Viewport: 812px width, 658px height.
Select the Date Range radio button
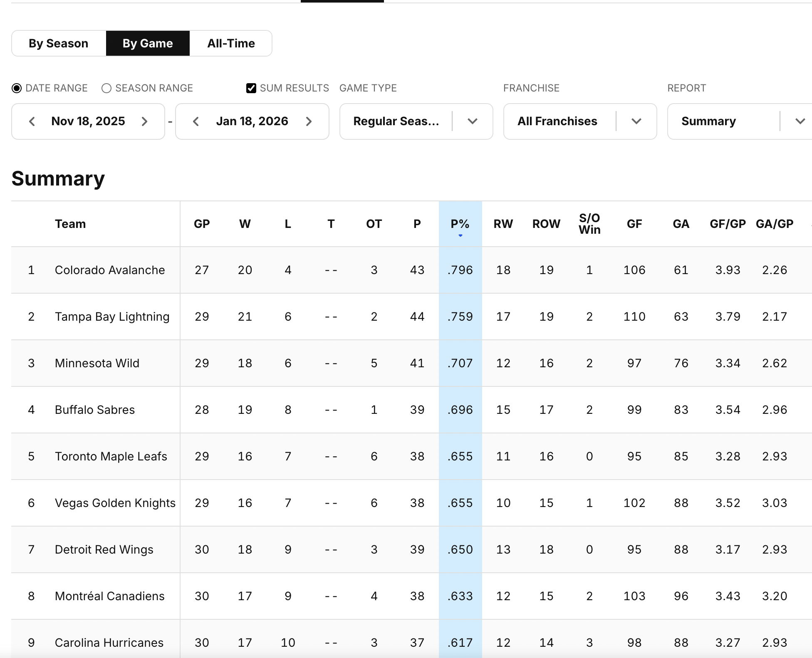[x=17, y=88]
